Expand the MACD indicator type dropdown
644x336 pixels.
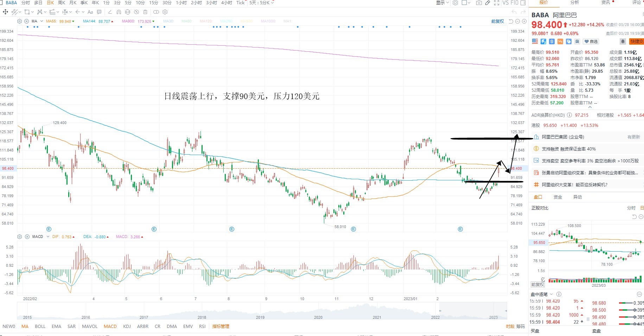[48, 237]
